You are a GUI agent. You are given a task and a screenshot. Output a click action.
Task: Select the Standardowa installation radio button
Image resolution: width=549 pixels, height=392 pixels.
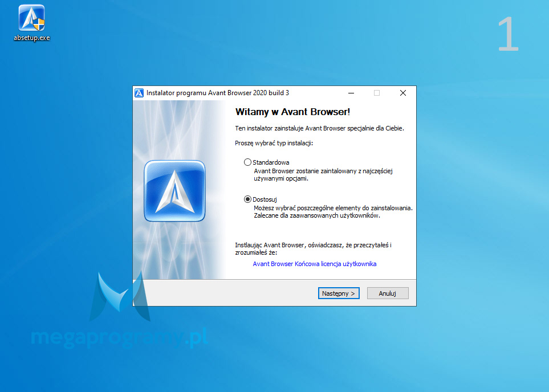pyautogui.click(x=247, y=162)
